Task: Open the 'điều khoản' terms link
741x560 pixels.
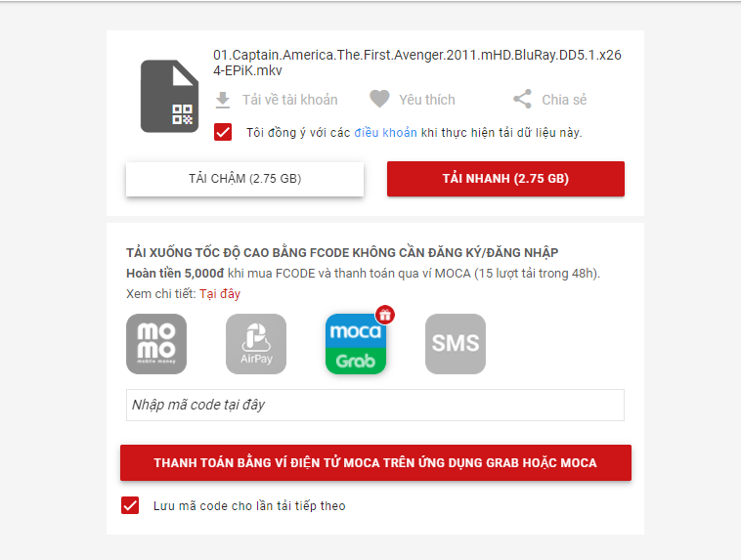Action: (385, 133)
